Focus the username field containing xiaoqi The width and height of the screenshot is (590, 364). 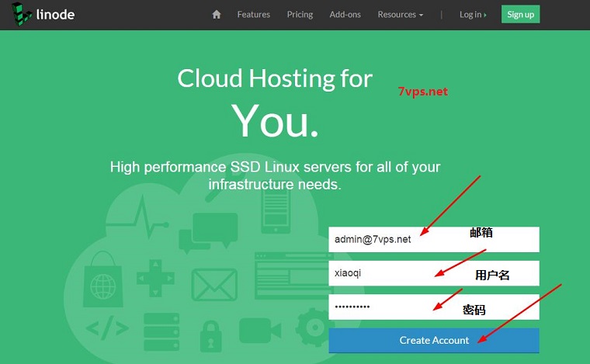[x=434, y=273]
